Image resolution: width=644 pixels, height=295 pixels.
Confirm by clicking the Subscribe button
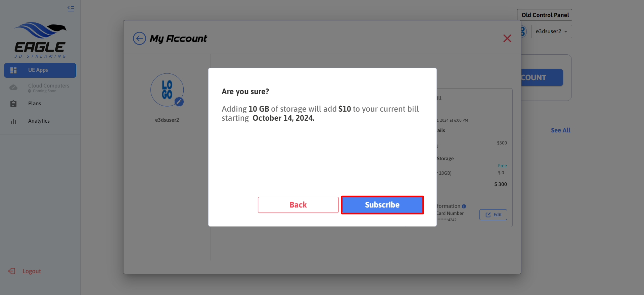point(382,205)
